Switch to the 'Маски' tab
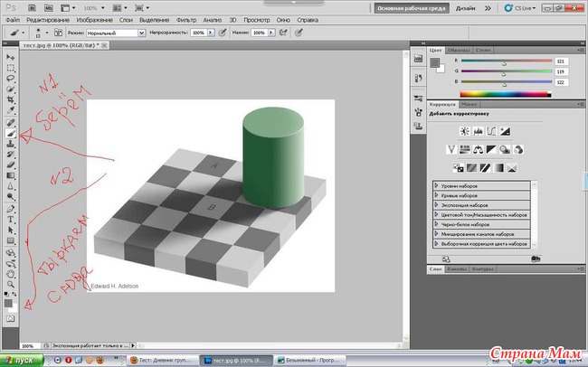This screenshot has height=367, width=588. click(x=469, y=104)
